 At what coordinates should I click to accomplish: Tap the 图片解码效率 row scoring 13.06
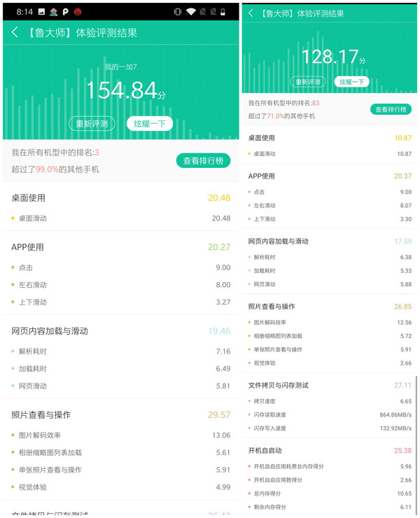click(x=120, y=435)
